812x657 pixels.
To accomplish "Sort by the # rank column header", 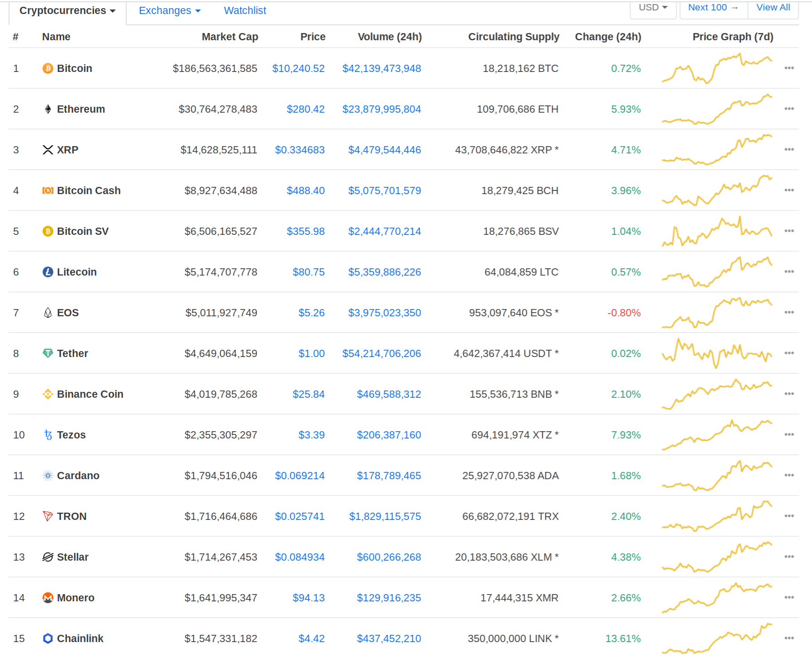I will tap(16, 37).
